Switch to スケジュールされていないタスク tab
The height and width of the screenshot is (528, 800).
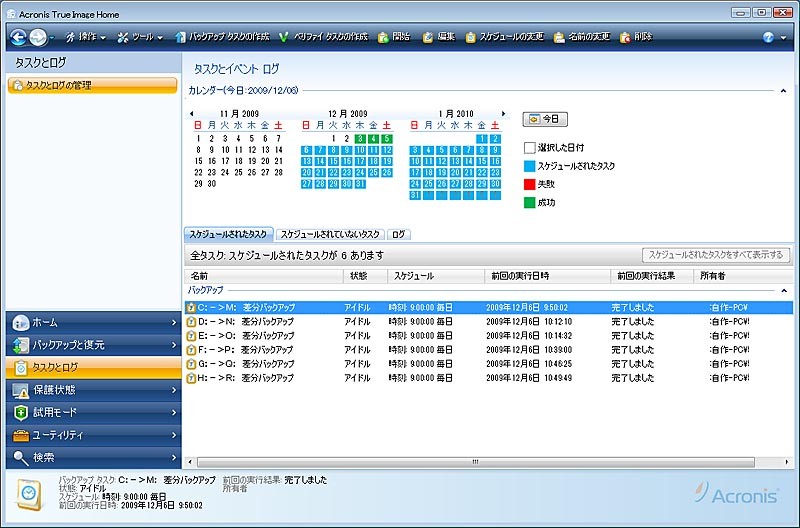click(x=328, y=233)
